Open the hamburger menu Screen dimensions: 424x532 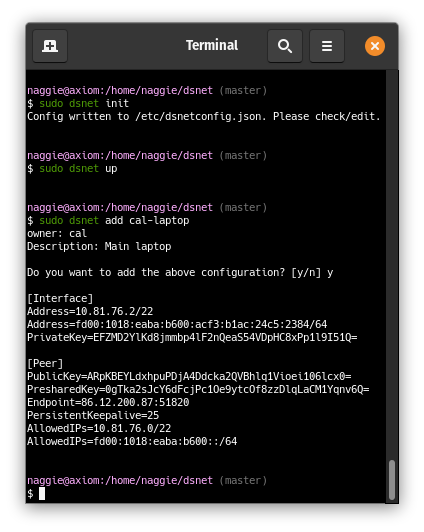point(327,46)
